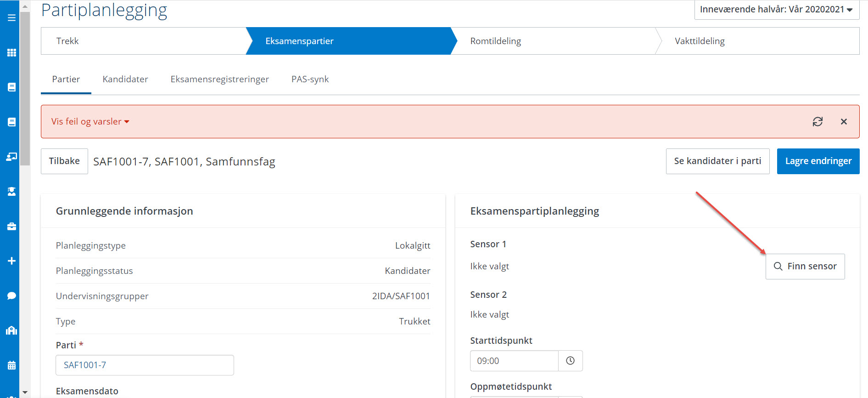The height and width of the screenshot is (398, 868).
Task: Open the briefcase icon in sidebar
Action: click(x=11, y=226)
